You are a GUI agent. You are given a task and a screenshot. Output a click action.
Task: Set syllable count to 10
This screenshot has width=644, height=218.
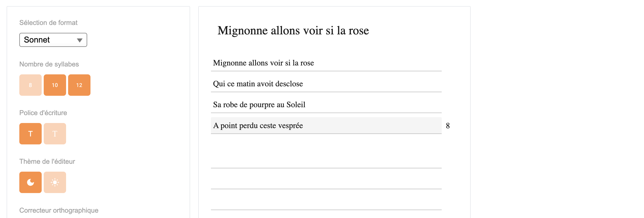point(55,85)
